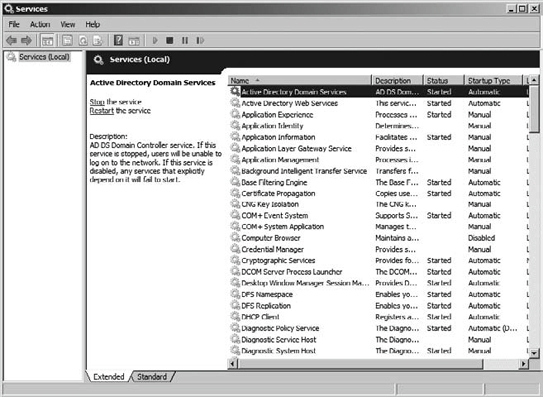The height and width of the screenshot is (397, 543).
Task: Sort by the Description column header
Action: (x=398, y=80)
